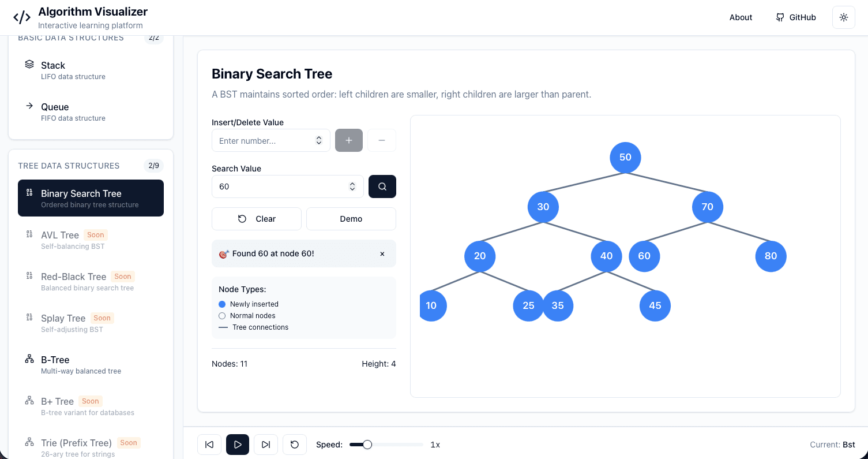The height and width of the screenshot is (459, 868).
Task: Click the B-Tree node icon in sidebar
Action: (x=29, y=358)
